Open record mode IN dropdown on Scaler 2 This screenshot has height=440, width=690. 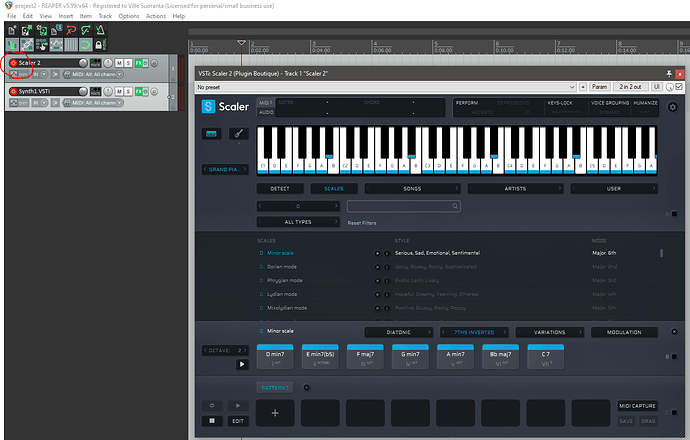coord(40,74)
